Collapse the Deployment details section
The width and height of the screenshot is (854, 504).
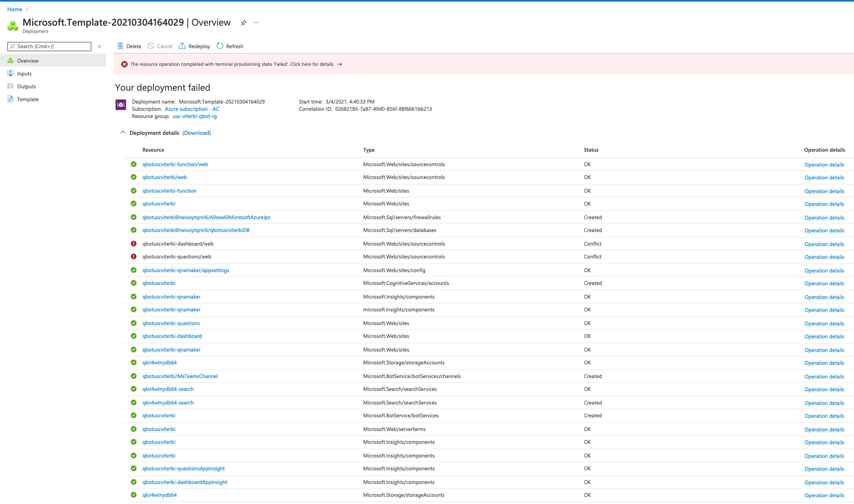tap(122, 132)
